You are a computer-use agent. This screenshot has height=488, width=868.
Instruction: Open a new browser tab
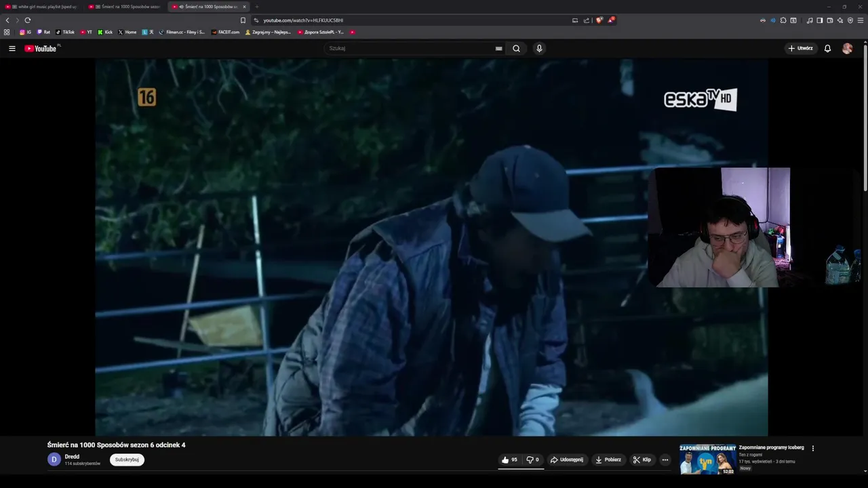[256, 7]
